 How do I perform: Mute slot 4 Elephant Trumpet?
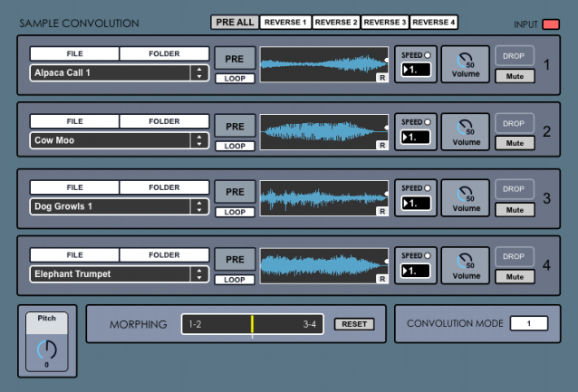(515, 277)
